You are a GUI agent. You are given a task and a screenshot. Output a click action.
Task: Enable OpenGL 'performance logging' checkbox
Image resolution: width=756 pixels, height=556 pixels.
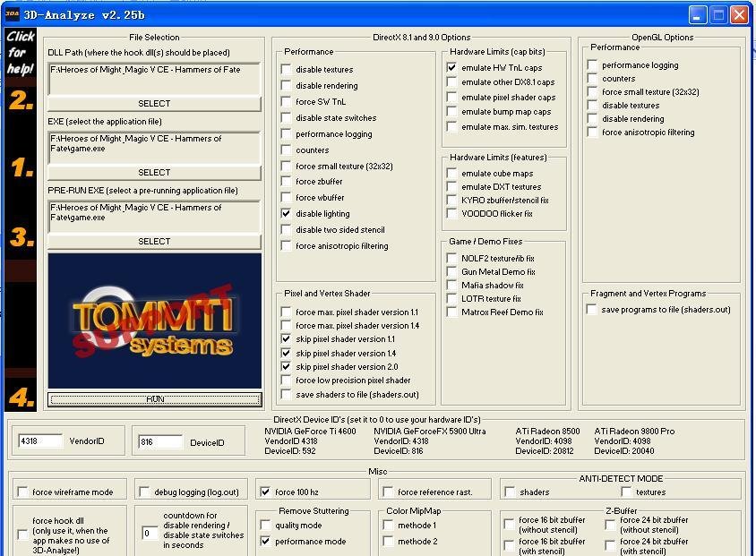tap(593, 65)
